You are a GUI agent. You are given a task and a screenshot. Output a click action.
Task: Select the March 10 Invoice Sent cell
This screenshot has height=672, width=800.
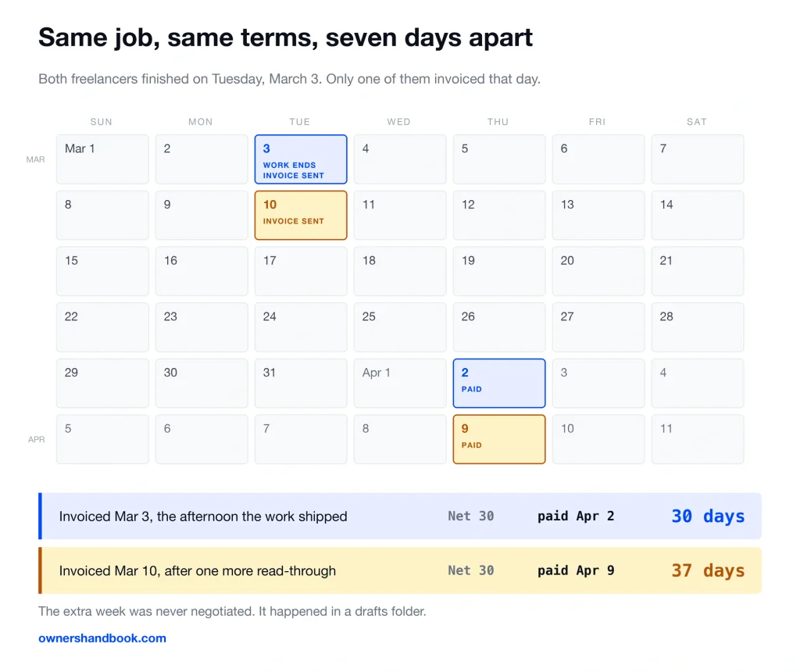tap(301, 216)
